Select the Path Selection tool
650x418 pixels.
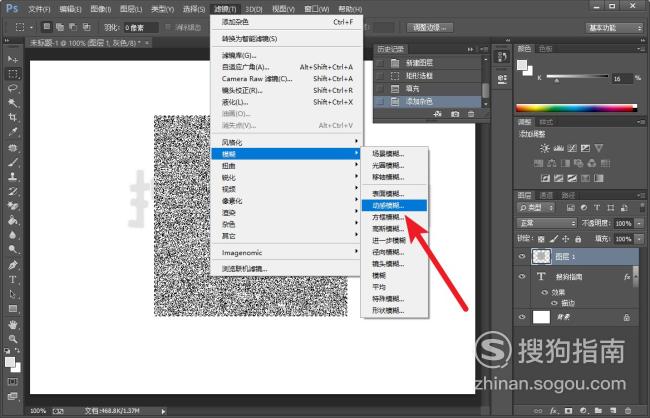click(x=13, y=294)
